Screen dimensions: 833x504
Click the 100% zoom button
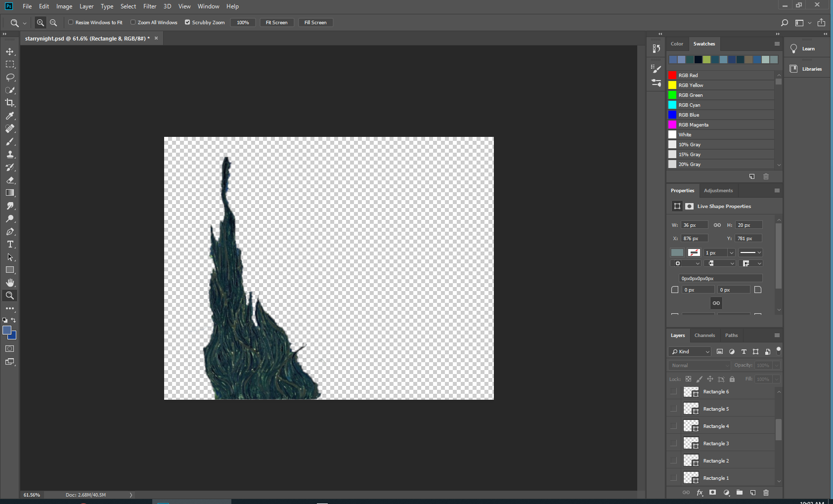coord(243,23)
